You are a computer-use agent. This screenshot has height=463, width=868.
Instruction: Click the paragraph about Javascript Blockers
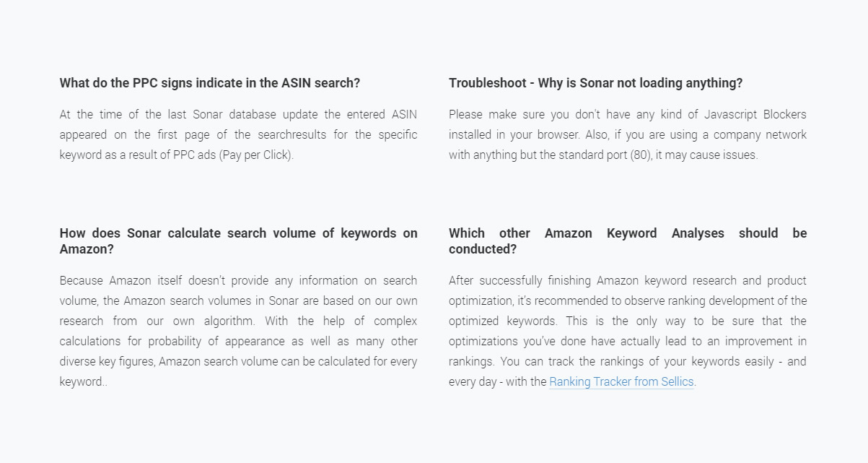[x=628, y=134]
